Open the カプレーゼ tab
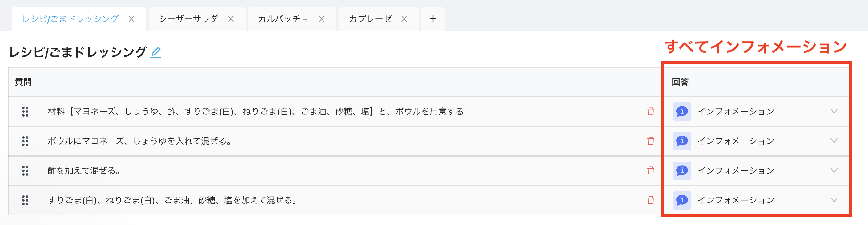 (370, 19)
